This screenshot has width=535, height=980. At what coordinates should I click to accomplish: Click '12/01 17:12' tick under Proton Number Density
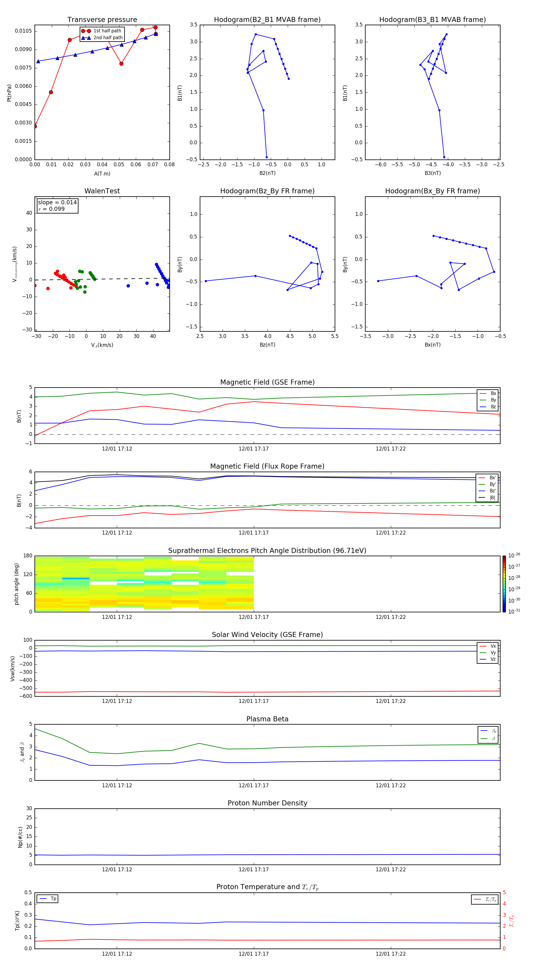coord(117,869)
